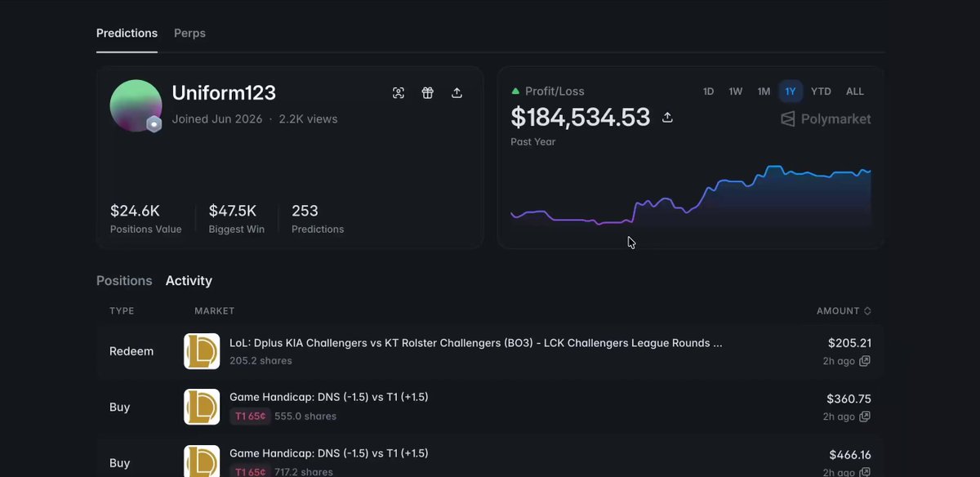
Task: Click the $205.21 amount in the Redeem row
Action: 849,343
